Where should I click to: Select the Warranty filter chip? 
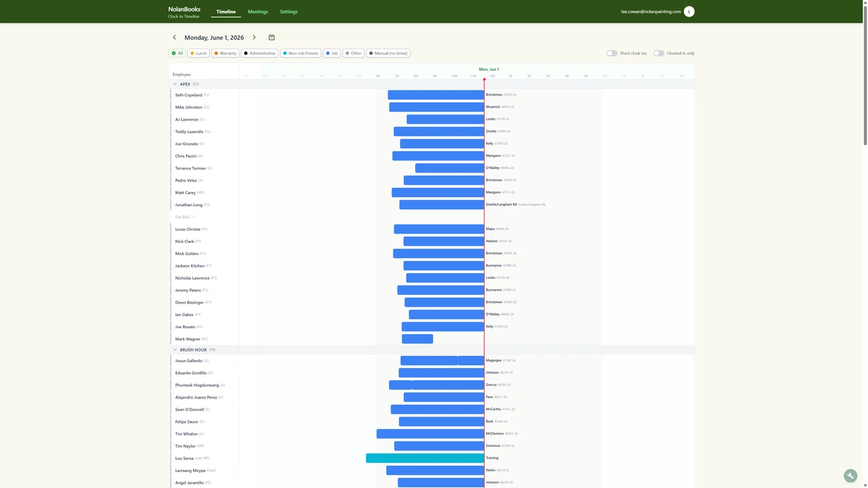(x=225, y=53)
